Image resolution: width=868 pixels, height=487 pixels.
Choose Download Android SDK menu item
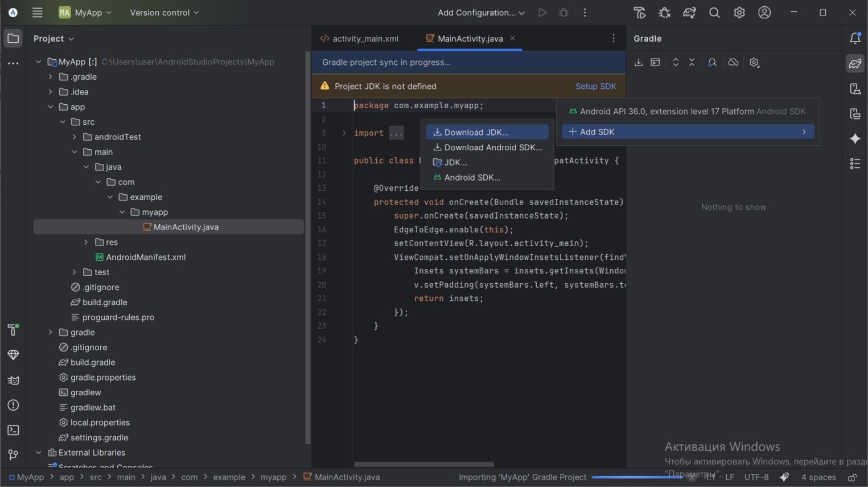point(492,148)
